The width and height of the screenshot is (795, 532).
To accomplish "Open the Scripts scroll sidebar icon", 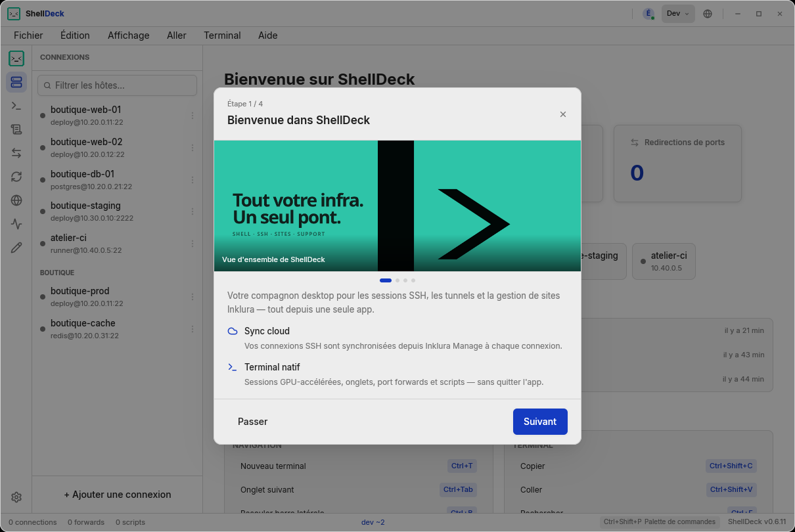I will click(x=16, y=129).
